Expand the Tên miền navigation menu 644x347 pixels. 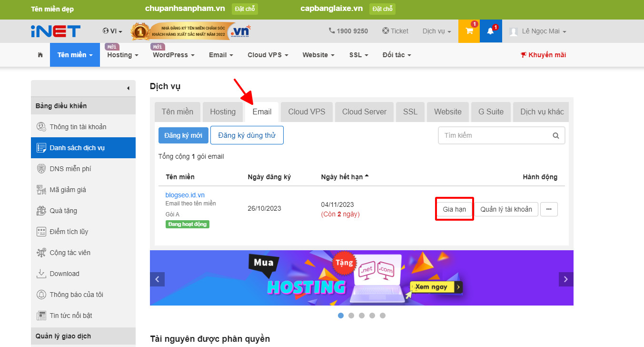coord(75,55)
